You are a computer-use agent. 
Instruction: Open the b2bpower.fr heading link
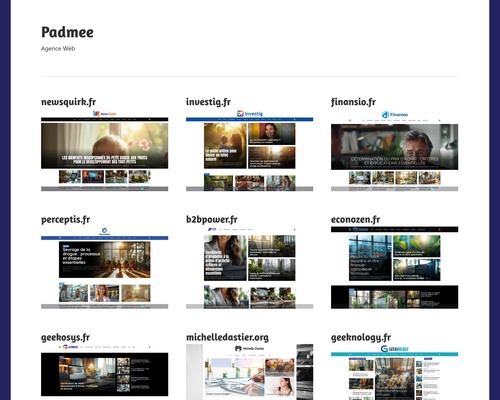212,220
